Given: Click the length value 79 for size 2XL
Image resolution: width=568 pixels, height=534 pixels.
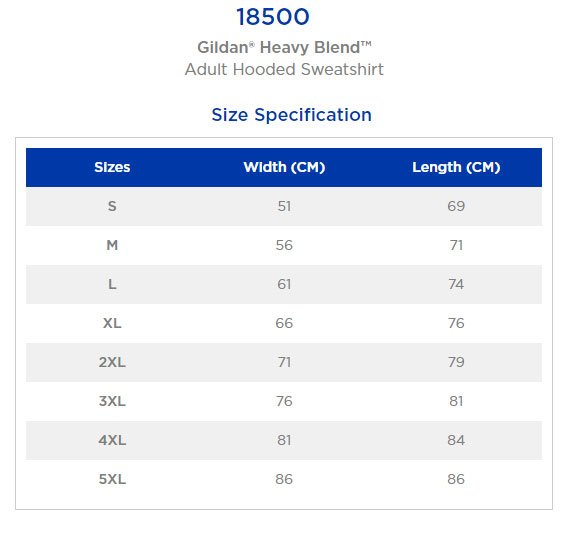Looking at the screenshot, I should pyautogui.click(x=456, y=362).
